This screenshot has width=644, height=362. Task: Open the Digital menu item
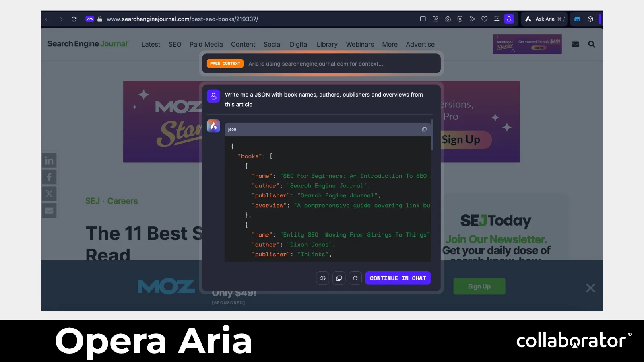(x=299, y=44)
